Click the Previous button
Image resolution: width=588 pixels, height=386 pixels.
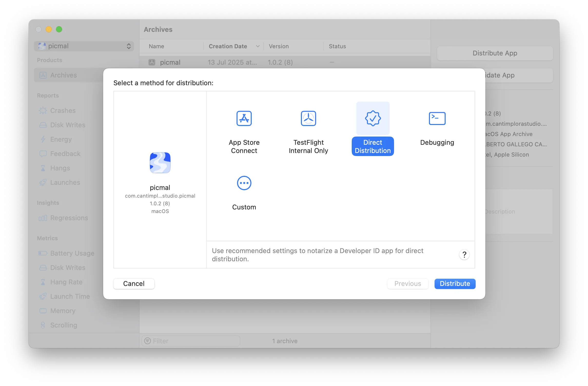point(408,284)
